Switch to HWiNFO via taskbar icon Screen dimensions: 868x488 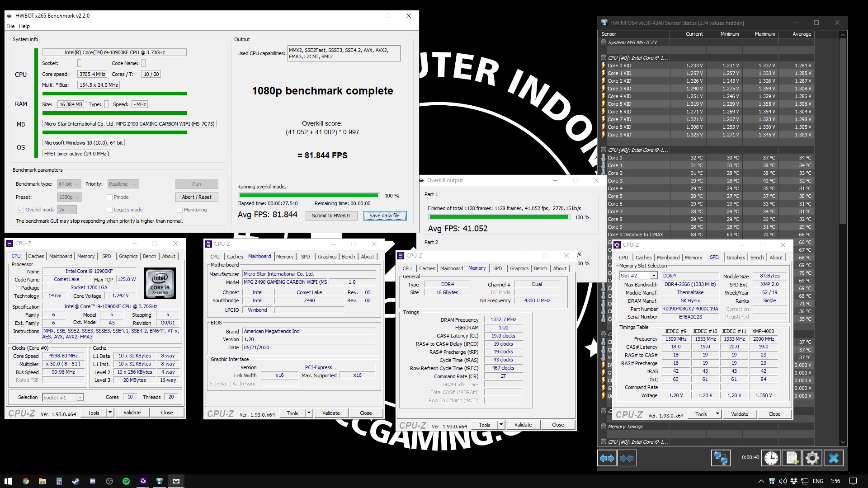point(160,481)
